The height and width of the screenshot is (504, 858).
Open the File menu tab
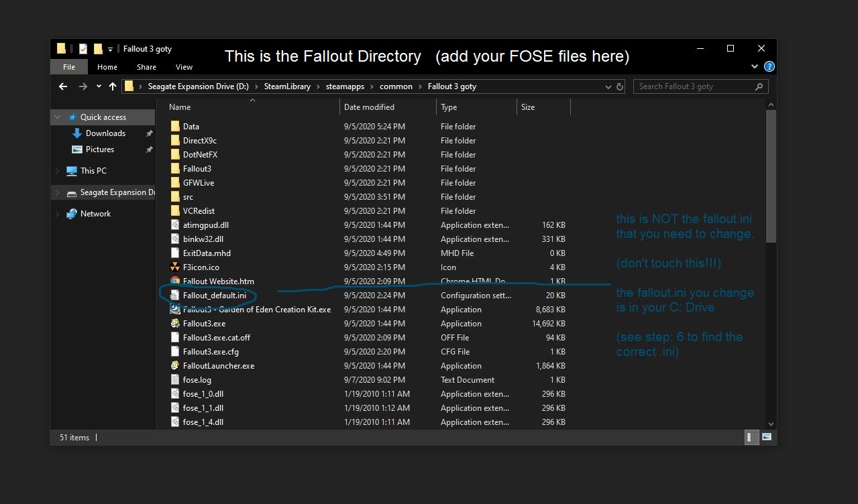(69, 67)
